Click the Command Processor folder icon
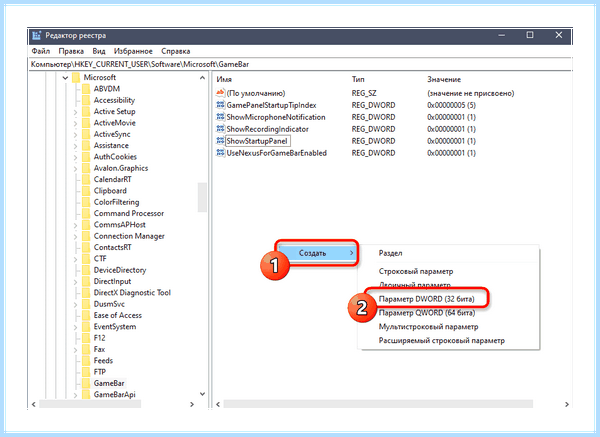 (86, 214)
